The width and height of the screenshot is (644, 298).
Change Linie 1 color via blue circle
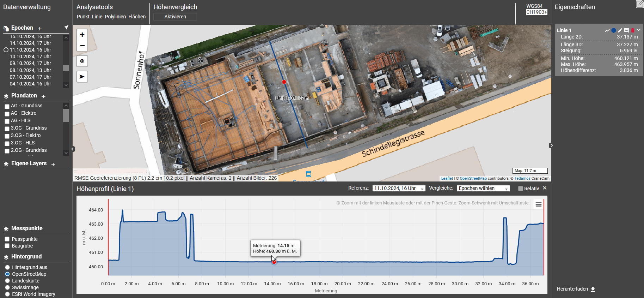614,30
